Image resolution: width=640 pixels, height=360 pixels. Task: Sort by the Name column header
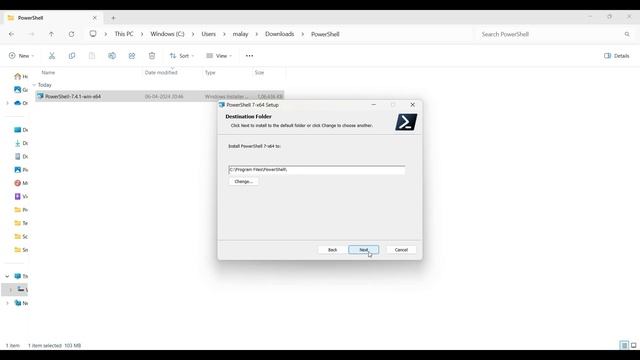[48, 73]
